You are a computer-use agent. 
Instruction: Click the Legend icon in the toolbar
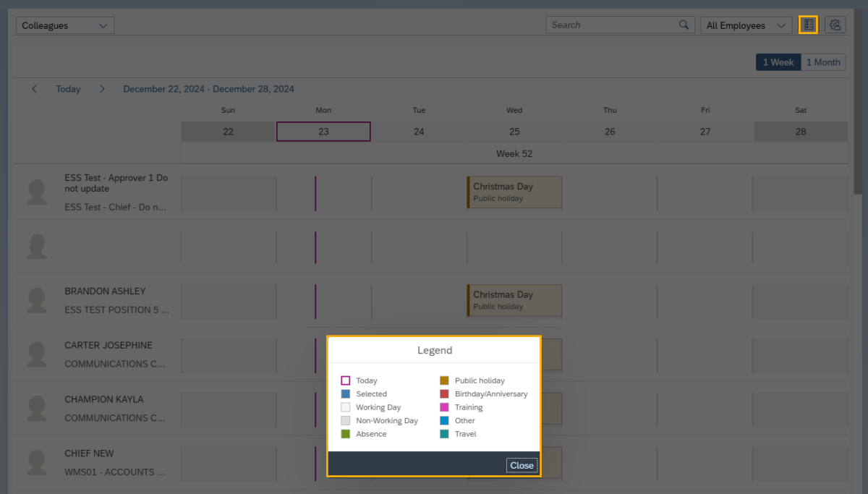point(808,25)
